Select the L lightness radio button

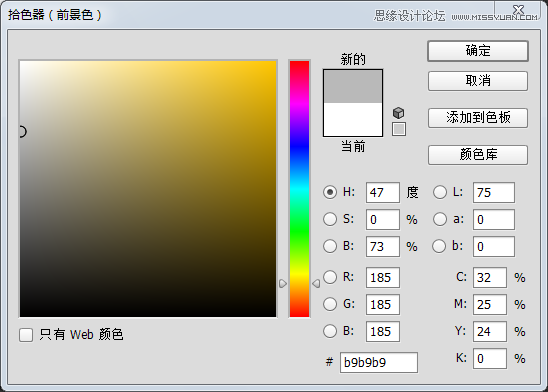(440, 192)
